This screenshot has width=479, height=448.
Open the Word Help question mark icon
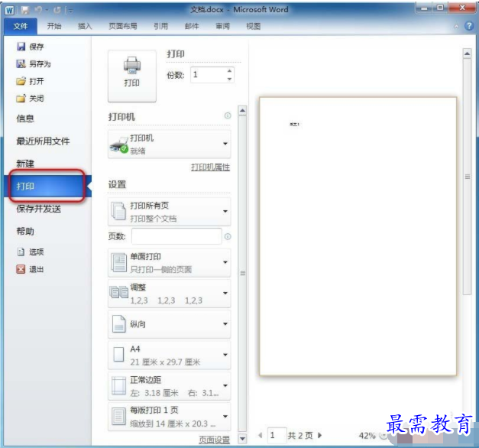click(469, 26)
